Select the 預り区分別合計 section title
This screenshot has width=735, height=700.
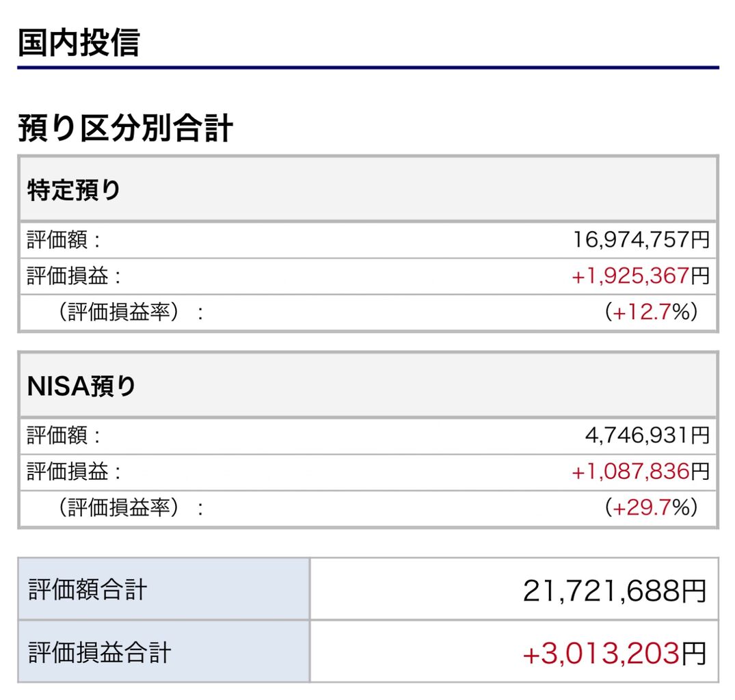(x=125, y=129)
